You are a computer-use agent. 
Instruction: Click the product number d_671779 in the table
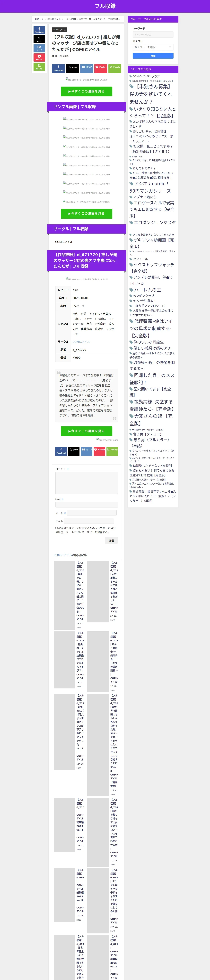coord(79,350)
